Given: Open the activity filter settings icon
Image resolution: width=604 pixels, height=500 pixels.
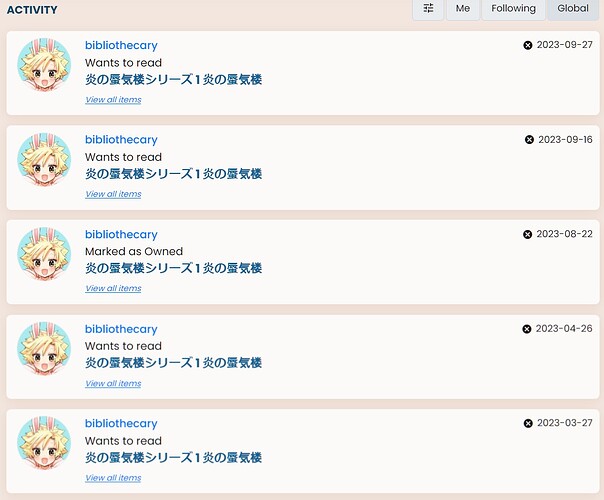Looking at the screenshot, I should (x=428, y=9).
